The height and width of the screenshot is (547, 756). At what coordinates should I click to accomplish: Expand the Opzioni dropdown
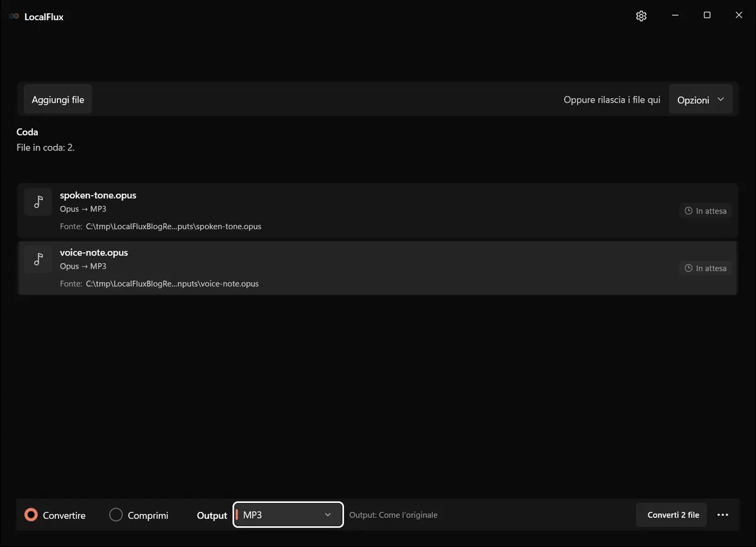(701, 99)
